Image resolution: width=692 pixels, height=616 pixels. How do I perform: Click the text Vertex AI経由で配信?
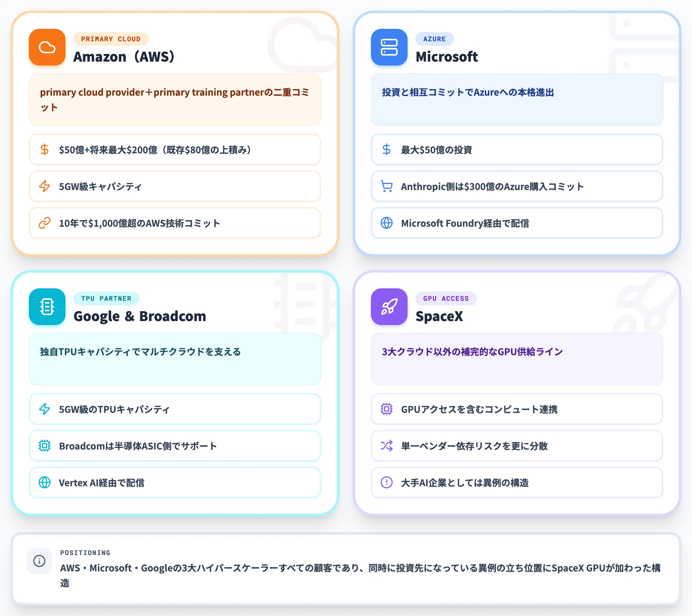[102, 483]
